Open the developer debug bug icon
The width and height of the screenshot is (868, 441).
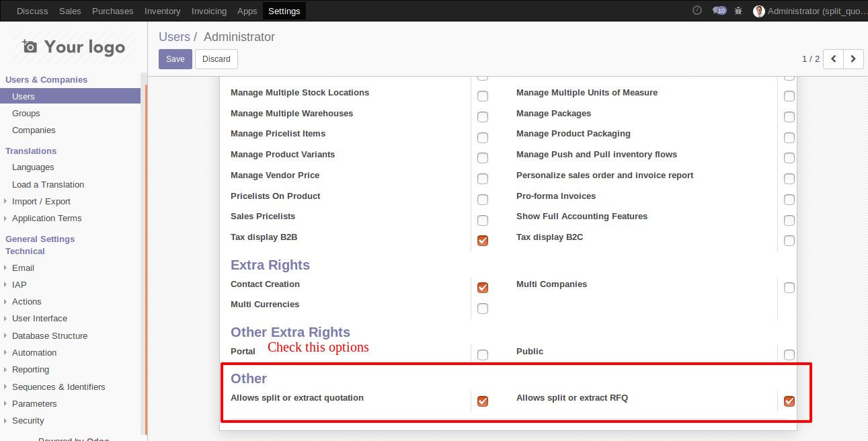coord(738,11)
